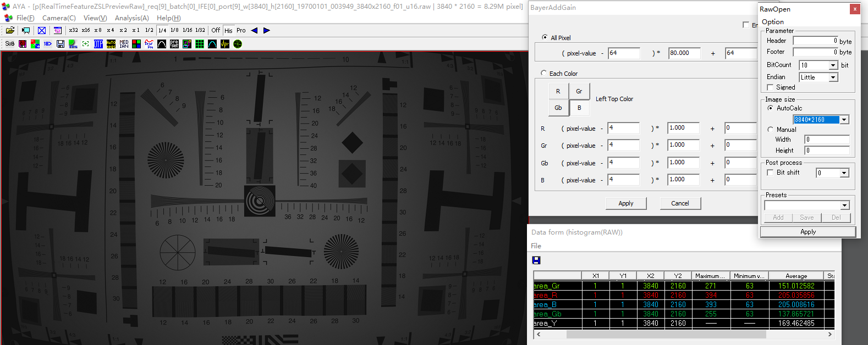Set zoom to x1
Viewport: 868px width, 345px height.
point(135,31)
